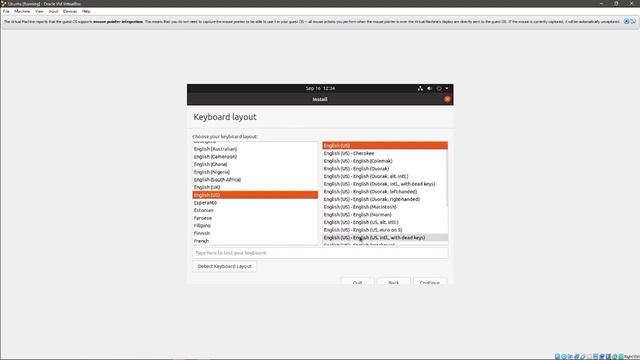Open the Devices menu

pyautogui.click(x=70, y=11)
